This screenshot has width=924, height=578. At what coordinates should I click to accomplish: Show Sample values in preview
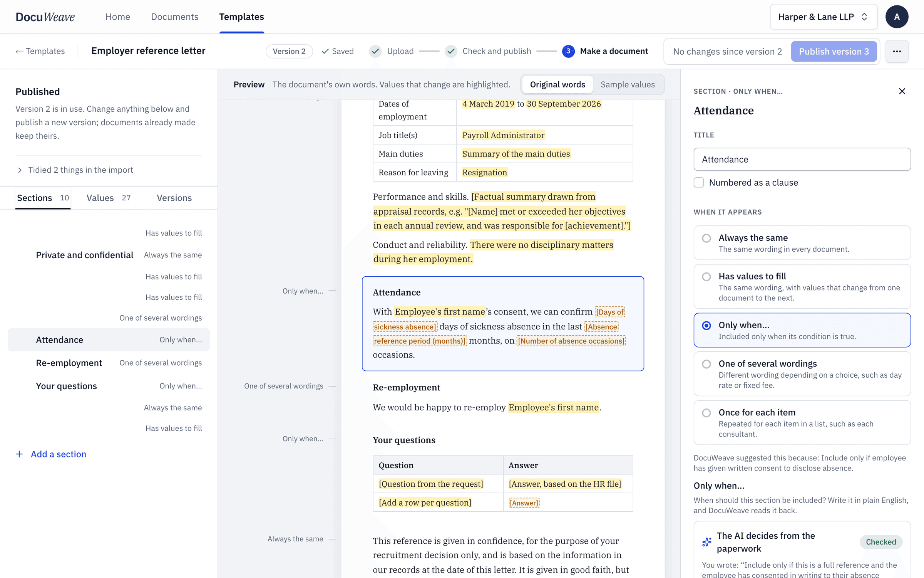[x=628, y=84]
